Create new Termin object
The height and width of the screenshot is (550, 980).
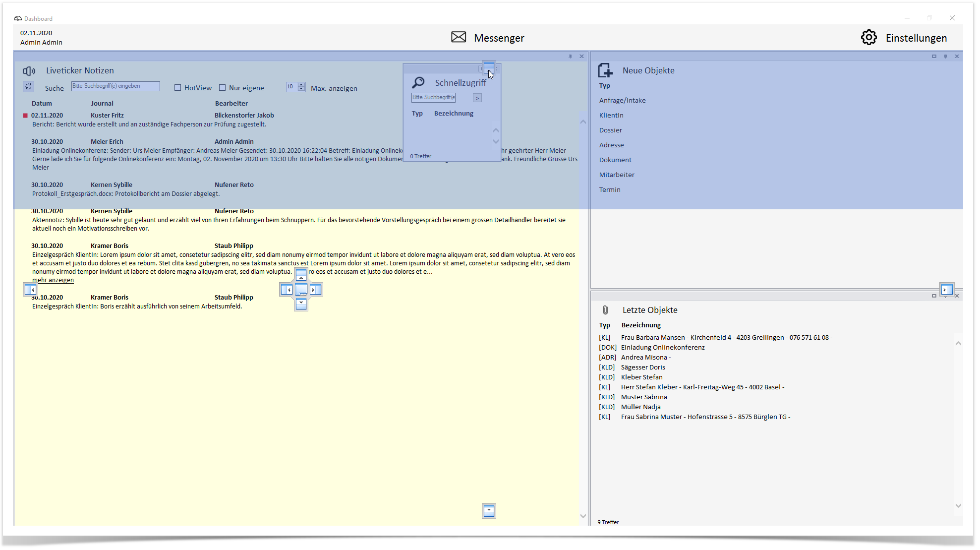tap(610, 190)
